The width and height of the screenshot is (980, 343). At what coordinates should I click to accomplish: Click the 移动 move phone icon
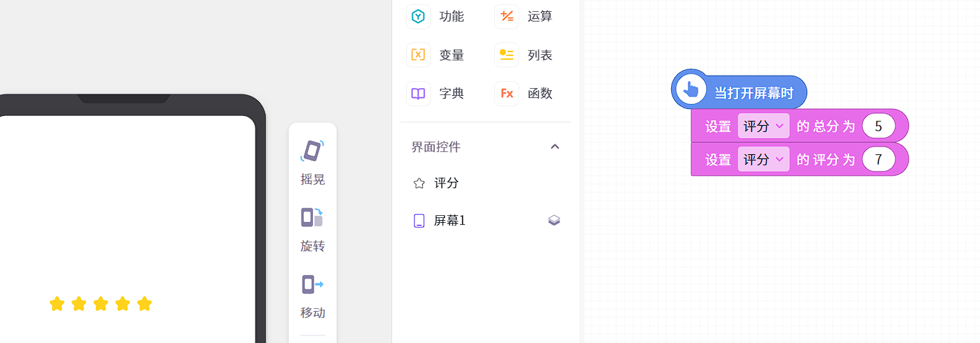(312, 284)
